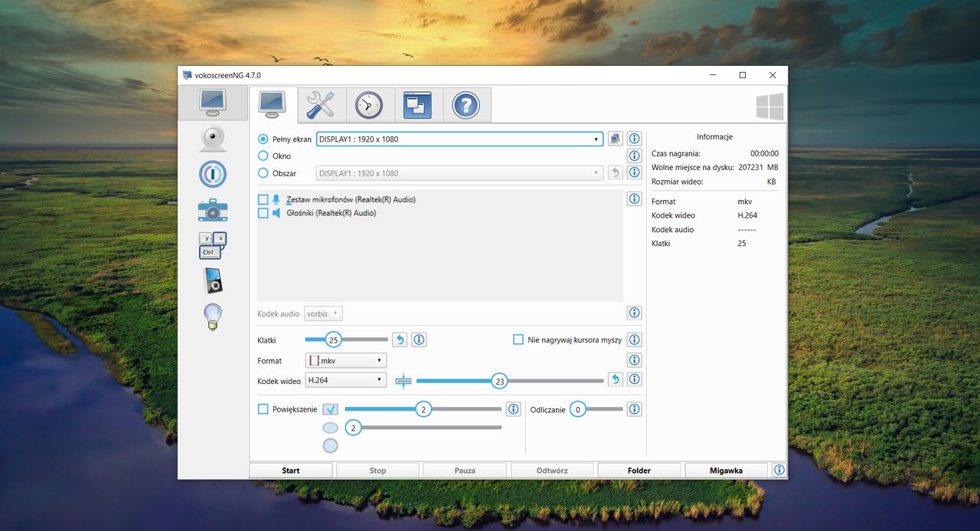
Task: Select the media player icon in the sidebar
Action: tap(212, 280)
